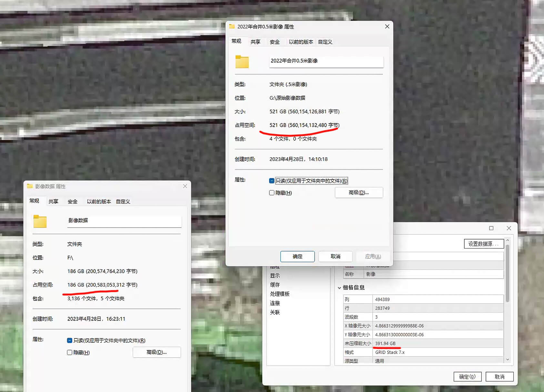Close the 影像数据 属性 dialog
544x392 pixels.
185,186
